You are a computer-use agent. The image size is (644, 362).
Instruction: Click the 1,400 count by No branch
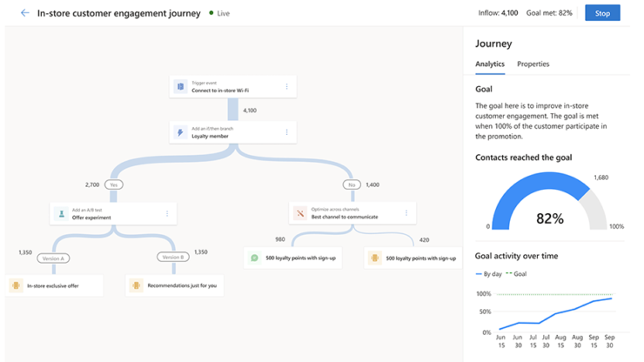point(372,184)
